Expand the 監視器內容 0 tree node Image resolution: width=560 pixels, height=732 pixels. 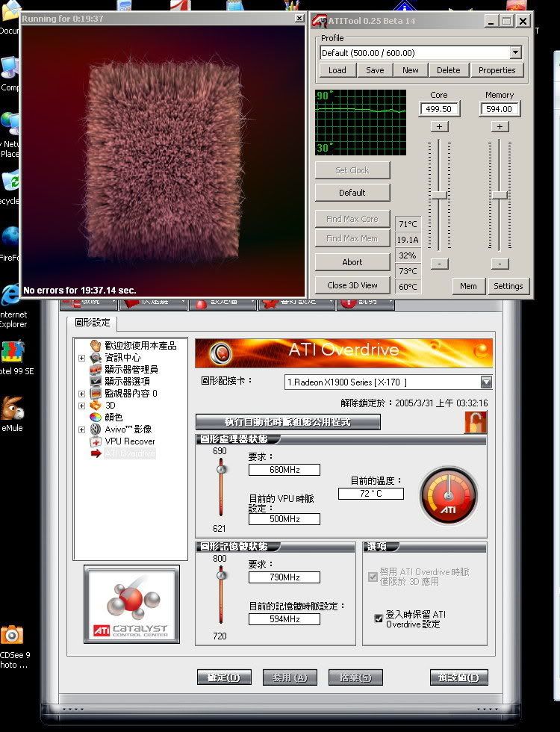81,394
